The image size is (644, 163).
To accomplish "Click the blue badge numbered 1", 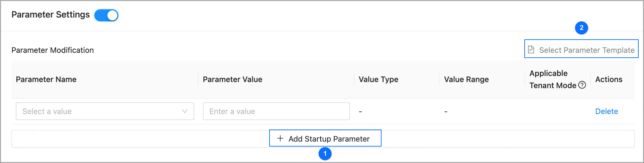I will pyautogui.click(x=325, y=154).
